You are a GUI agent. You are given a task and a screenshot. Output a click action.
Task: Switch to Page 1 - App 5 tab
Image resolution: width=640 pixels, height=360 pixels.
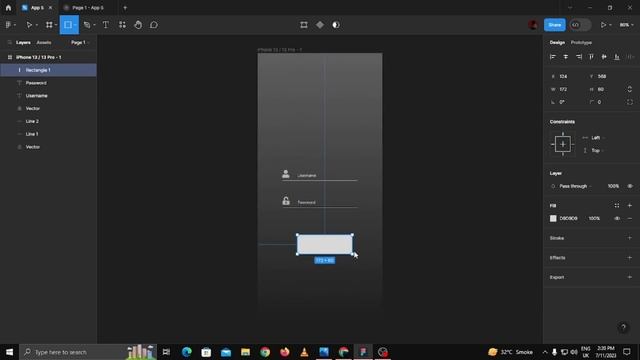pyautogui.click(x=87, y=8)
